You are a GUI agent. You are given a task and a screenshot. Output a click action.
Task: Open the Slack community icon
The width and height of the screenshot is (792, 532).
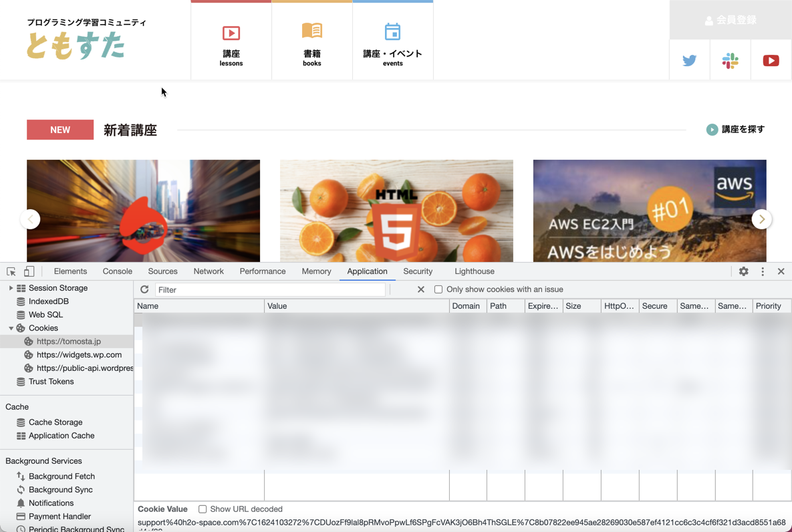coord(730,61)
